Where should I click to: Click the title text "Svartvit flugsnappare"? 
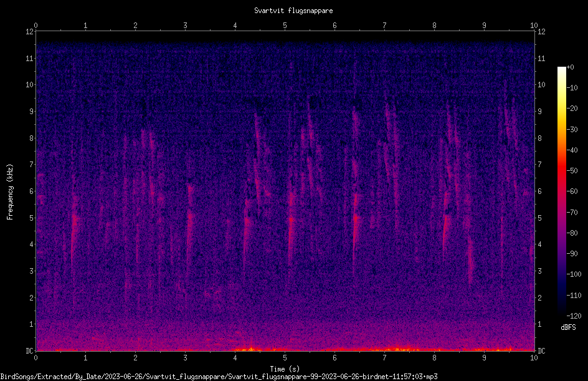293,11
